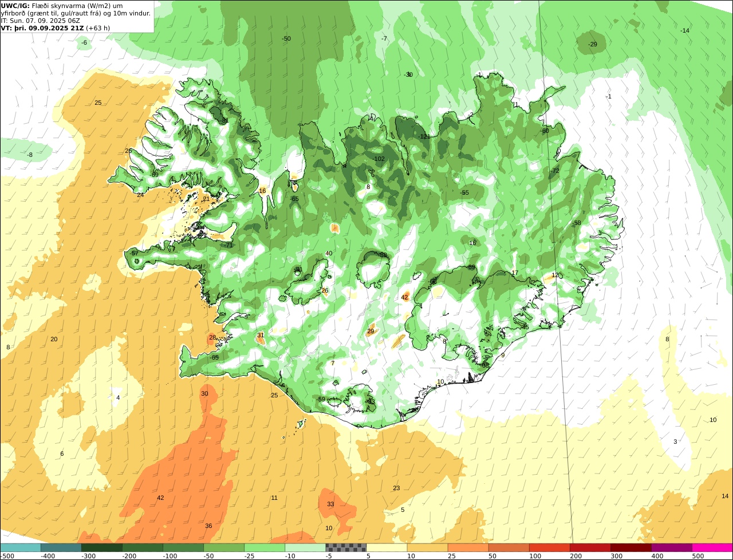Image resolution: width=733 pixels, height=560 pixels.
Task: Pick the colorbar segment between -400 and -300
Action: coord(61,548)
